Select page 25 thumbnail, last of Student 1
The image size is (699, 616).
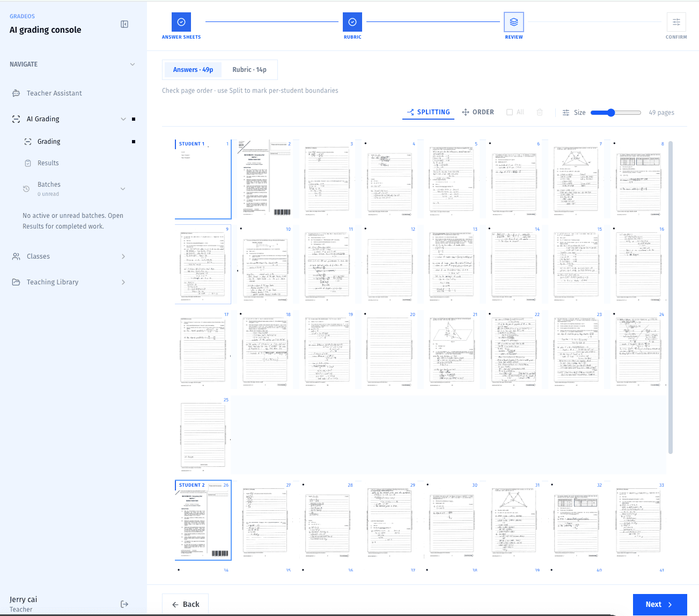pyautogui.click(x=203, y=435)
